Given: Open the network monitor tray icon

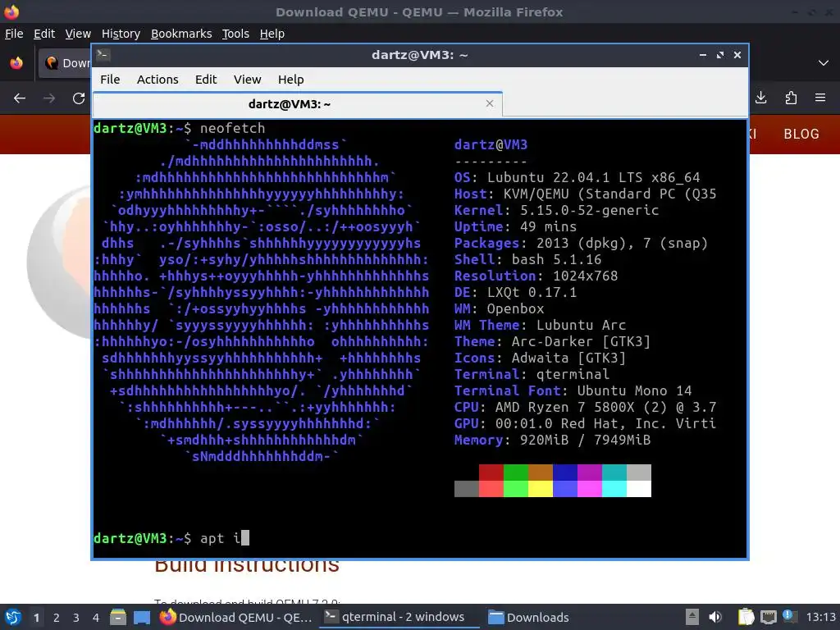Looking at the screenshot, I should pos(768,617).
